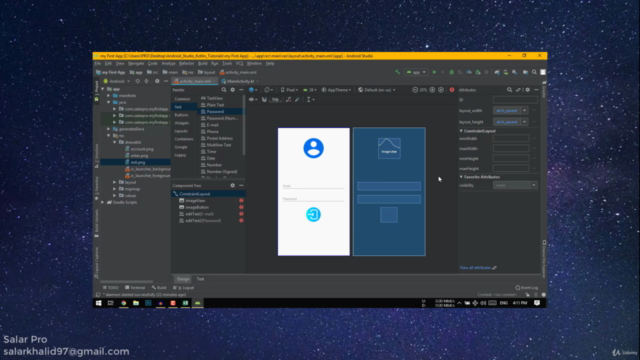Open Palette settings gear icon
The image size is (640, 360).
click(233, 90)
